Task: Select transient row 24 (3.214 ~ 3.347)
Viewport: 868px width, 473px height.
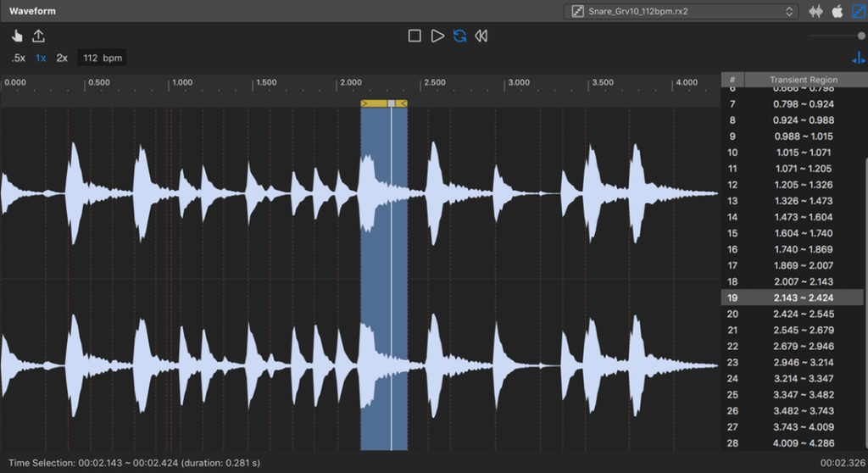Action: click(793, 378)
